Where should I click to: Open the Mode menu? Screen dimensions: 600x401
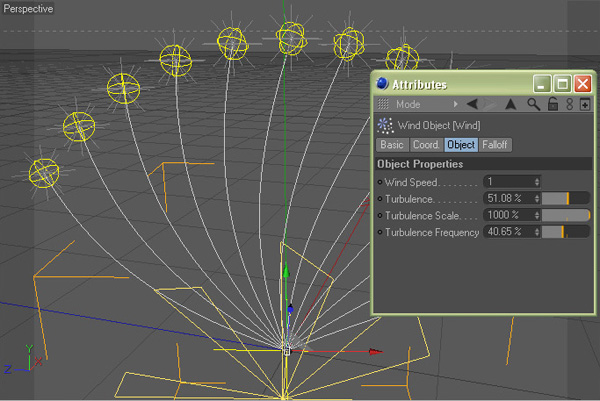point(408,104)
